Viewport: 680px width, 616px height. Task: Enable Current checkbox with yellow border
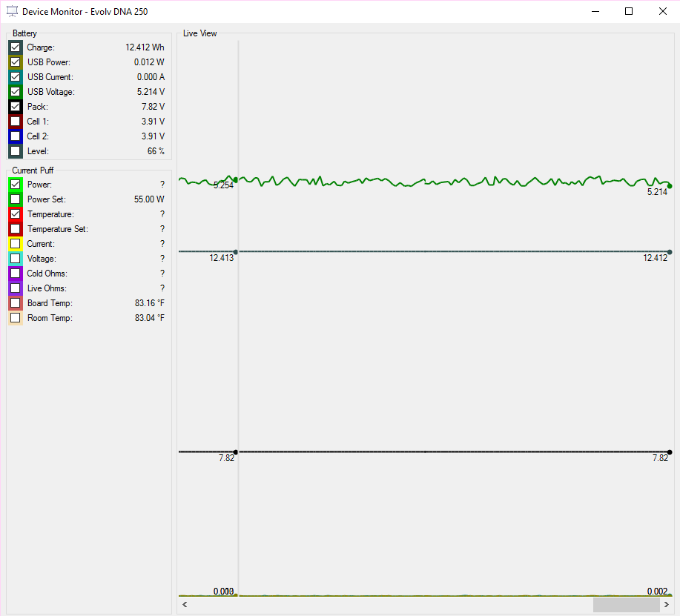[x=16, y=244]
